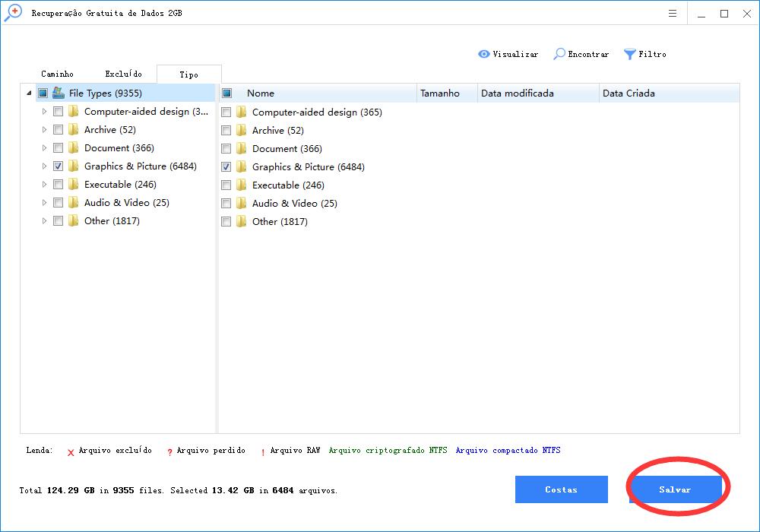Click the exclamation RAW file legend icon

pyautogui.click(x=263, y=452)
